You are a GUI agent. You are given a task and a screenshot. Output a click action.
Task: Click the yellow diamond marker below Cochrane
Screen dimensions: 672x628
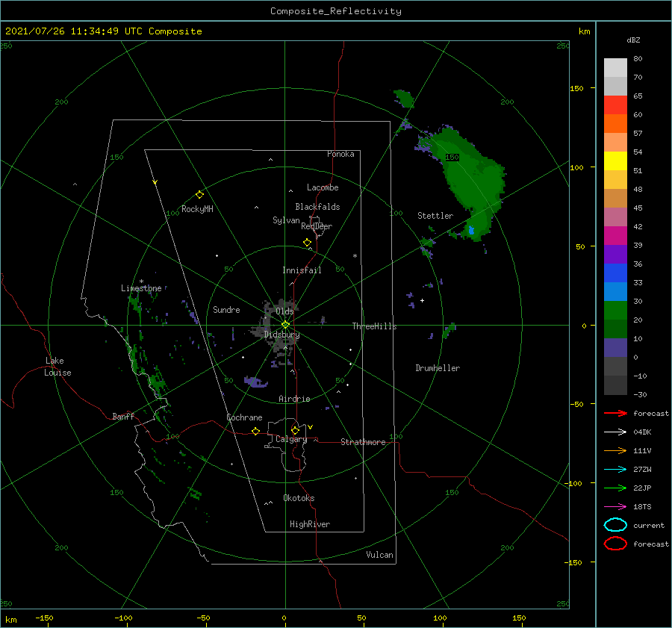(255, 432)
